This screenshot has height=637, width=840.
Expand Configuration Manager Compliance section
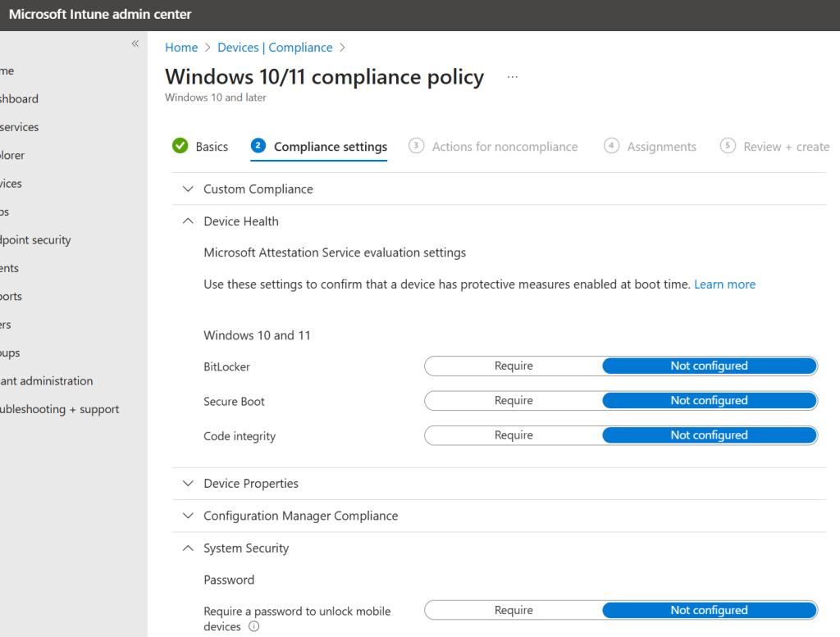tap(300, 516)
